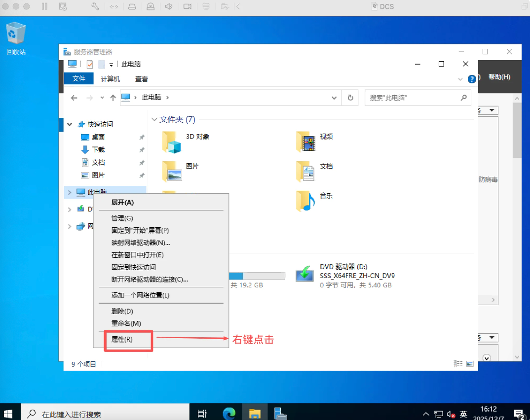Choose 管理(G) from the context menu
Screen dimensions: 530x420
[x=122, y=218]
